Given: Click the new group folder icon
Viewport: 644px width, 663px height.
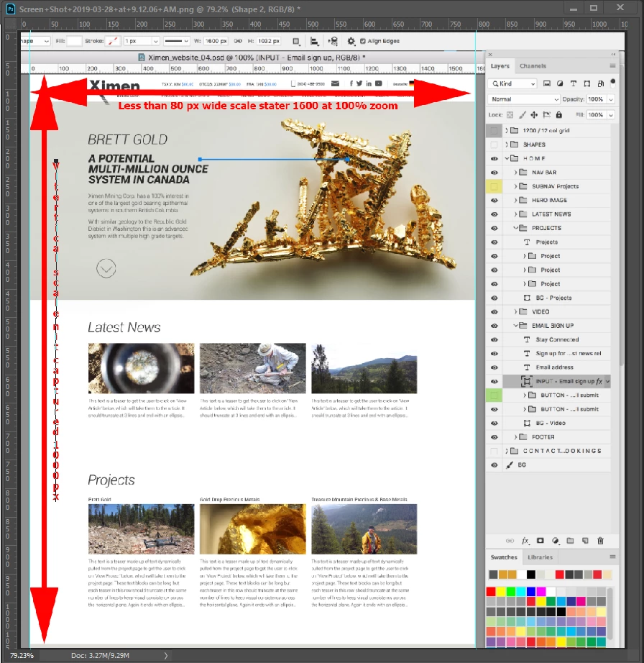Looking at the screenshot, I should (x=570, y=541).
